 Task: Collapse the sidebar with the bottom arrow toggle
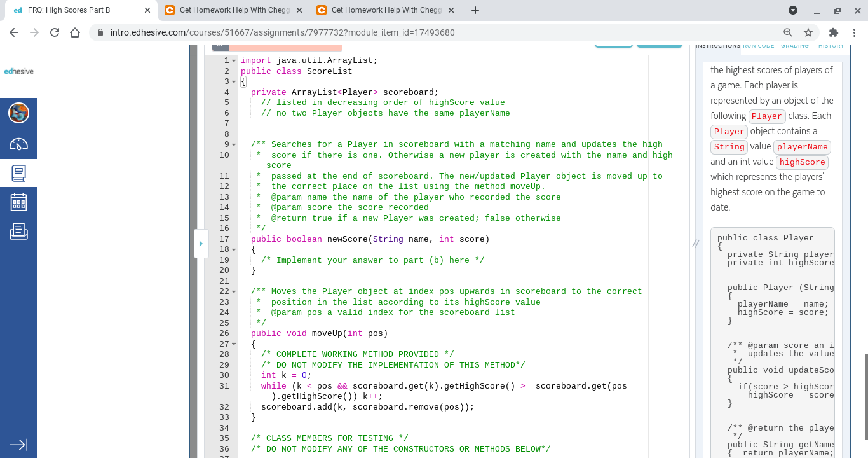click(18, 445)
